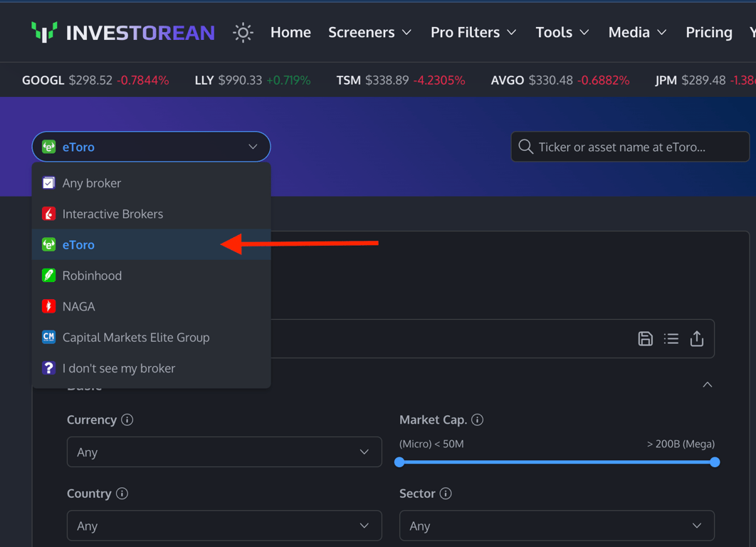Screen dimensions: 756x547
Task: Click the Robinhood feather icon
Action: tap(48, 276)
